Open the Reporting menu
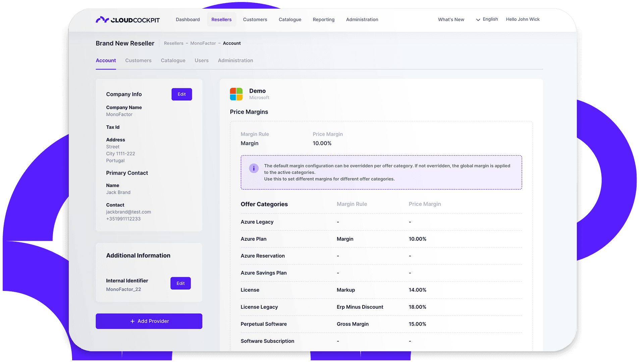Viewport: 644px width, 362px height. point(323,19)
